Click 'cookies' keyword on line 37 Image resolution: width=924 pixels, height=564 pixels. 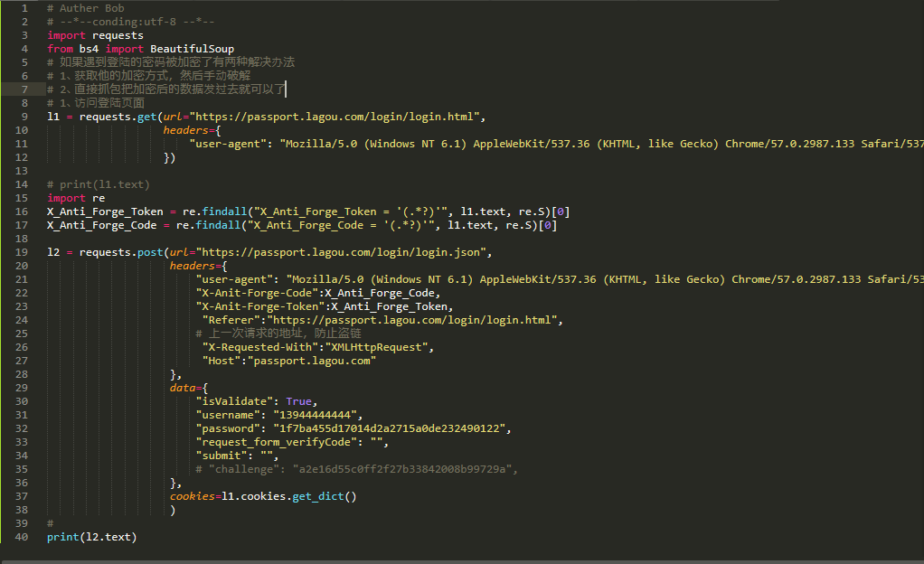point(192,496)
